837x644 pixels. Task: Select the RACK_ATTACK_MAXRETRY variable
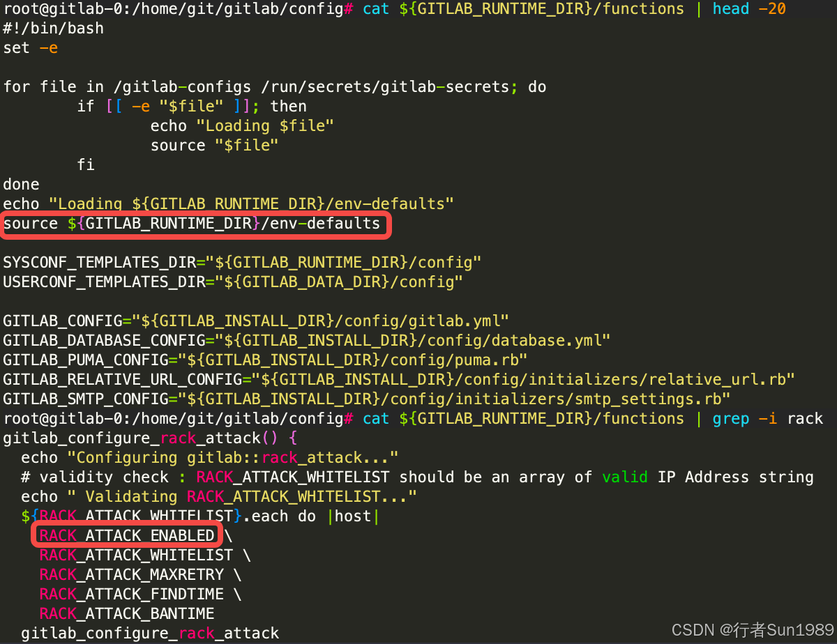pos(132,575)
